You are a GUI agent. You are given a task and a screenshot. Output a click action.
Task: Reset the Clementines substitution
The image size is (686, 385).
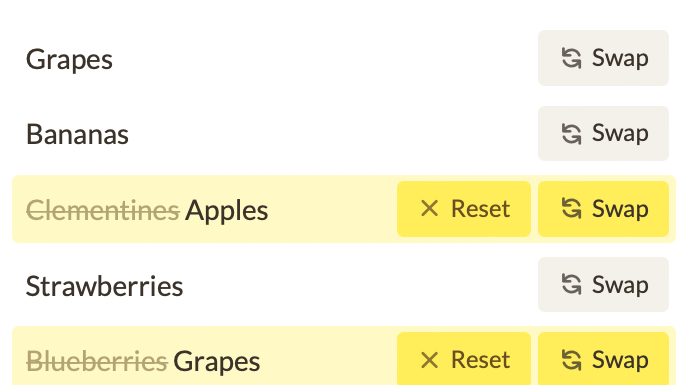464,209
